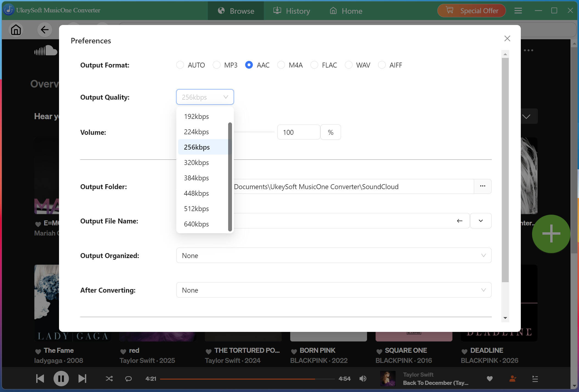The height and width of the screenshot is (392, 579).
Task: Click the volume percentage input field
Action: [298, 132]
